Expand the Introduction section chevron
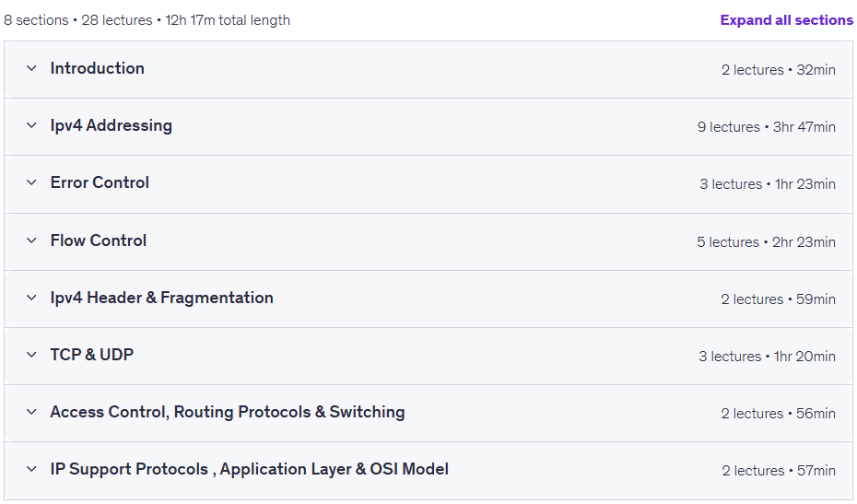This screenshot has width=857, height=504. point(31,68)
